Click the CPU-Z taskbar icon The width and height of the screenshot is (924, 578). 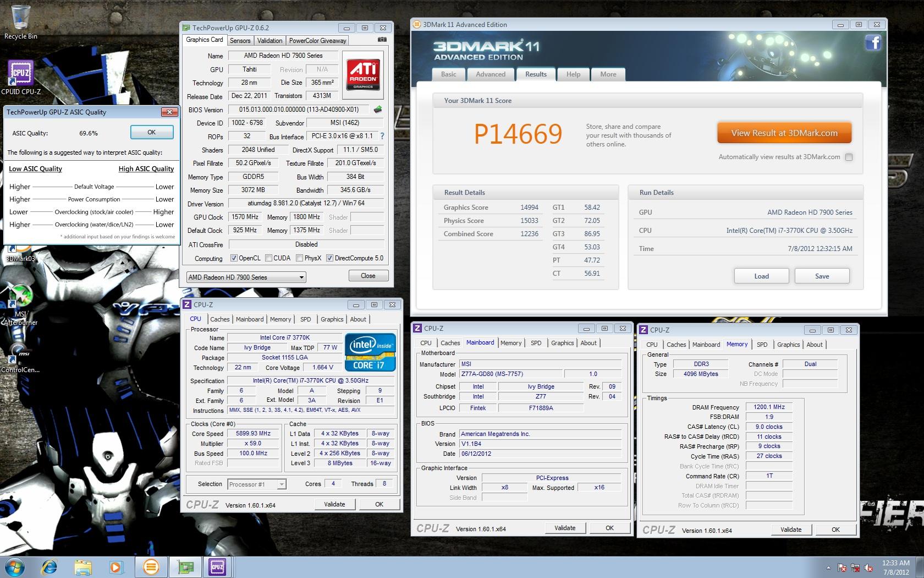click(217, 566)
